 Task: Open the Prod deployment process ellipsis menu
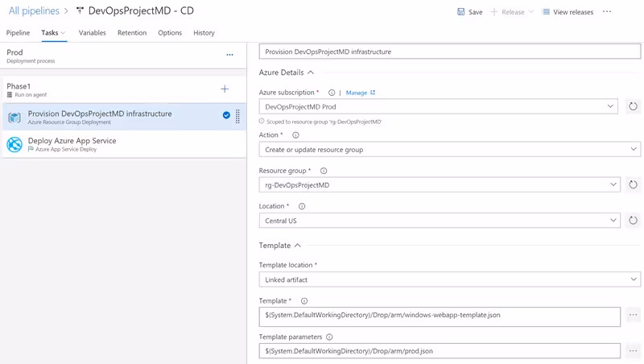coord(229,55)
